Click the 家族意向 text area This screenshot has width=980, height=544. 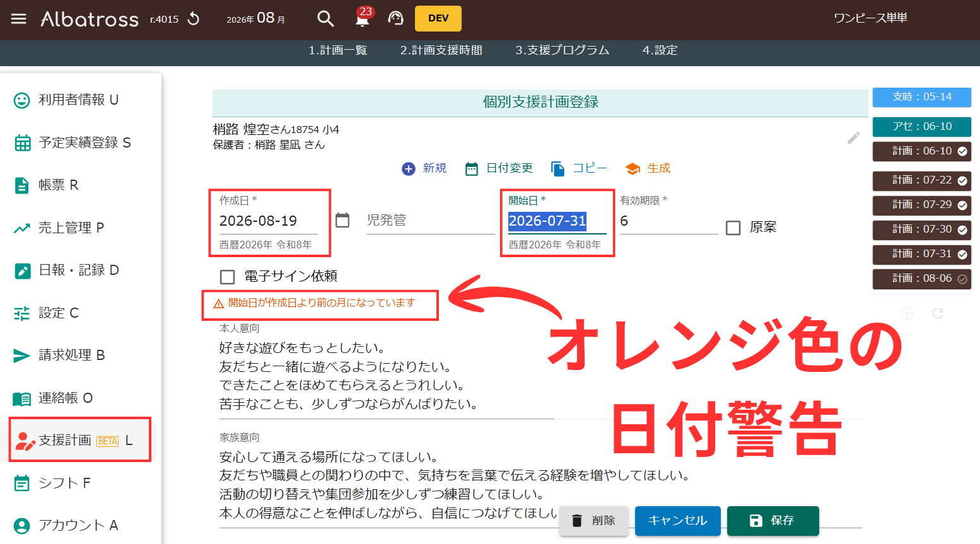pyautogui.click(x=540, y=485)
